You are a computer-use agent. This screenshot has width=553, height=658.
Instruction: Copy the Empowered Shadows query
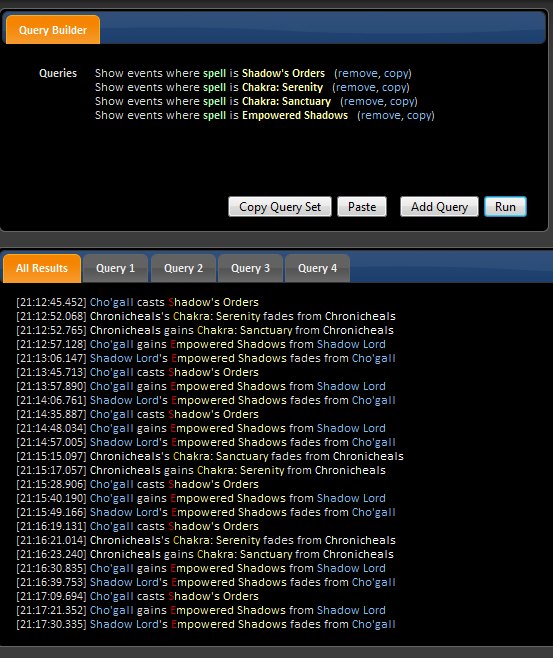pos(419,115)
